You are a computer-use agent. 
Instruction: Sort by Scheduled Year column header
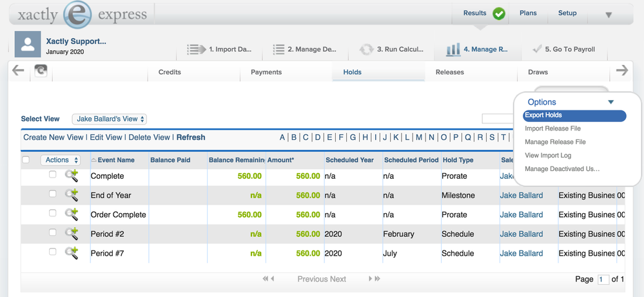click(x=349, y=160)
